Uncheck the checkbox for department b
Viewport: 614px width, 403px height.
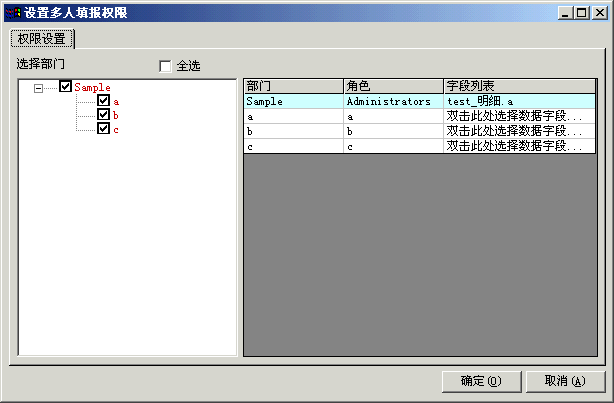(103, 115)
